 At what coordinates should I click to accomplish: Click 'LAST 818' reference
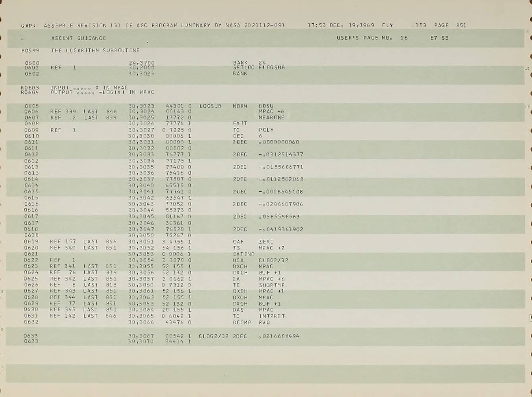pos(100,285)
